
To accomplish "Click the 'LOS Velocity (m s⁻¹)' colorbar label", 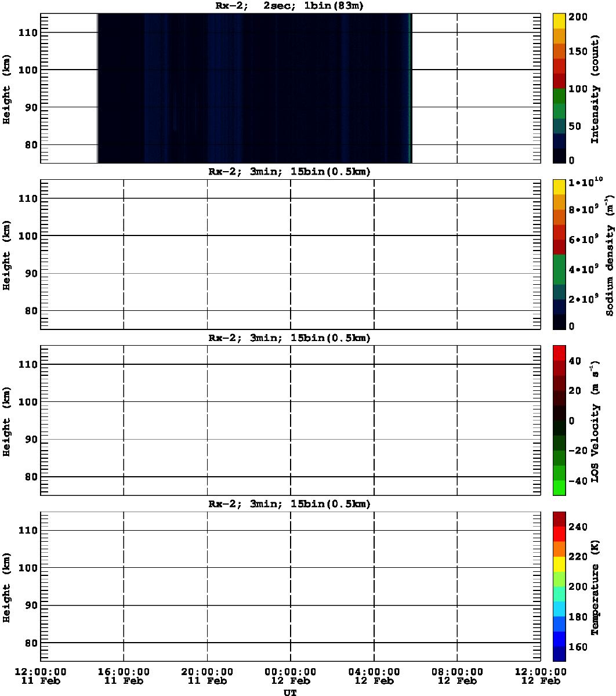I will point(595,422).
